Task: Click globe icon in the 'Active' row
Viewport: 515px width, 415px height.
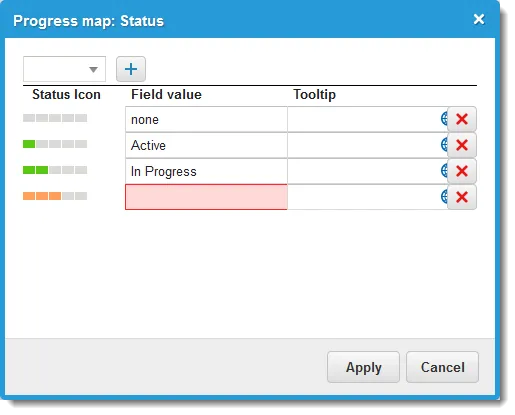Action: (444, 145)
